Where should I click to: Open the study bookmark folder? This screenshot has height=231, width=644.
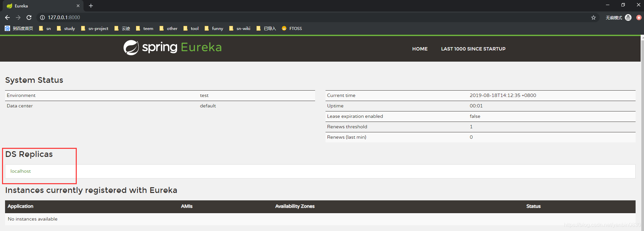pos(66,29)
